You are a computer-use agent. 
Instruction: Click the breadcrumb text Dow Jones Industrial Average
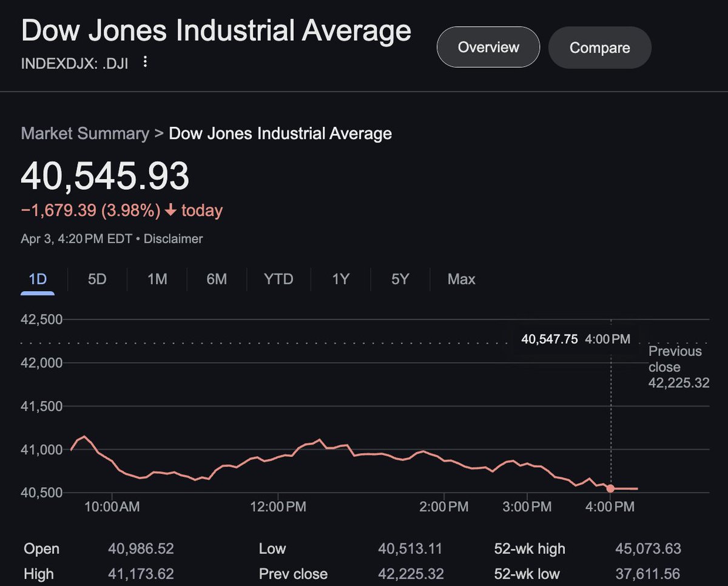pyautogui.click(x=280, y=133)
